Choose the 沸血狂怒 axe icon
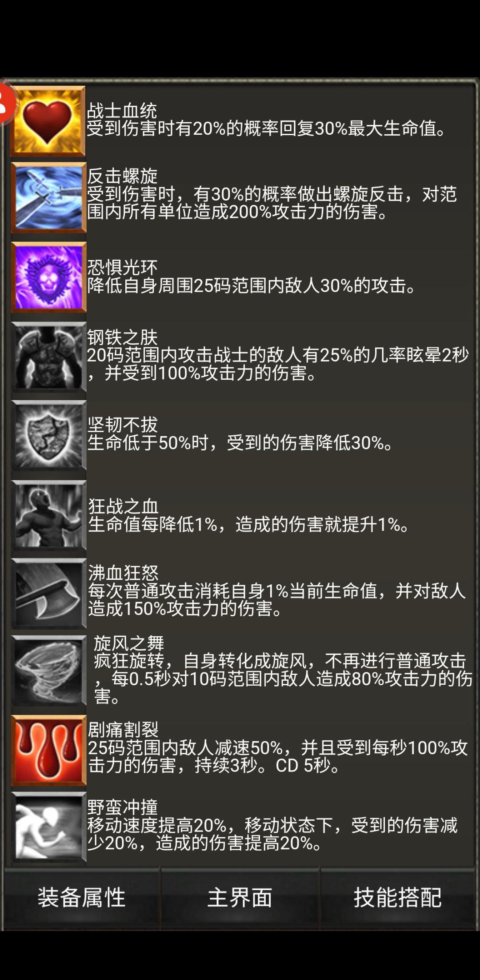 pyautogui.click(x=48, y=593)
